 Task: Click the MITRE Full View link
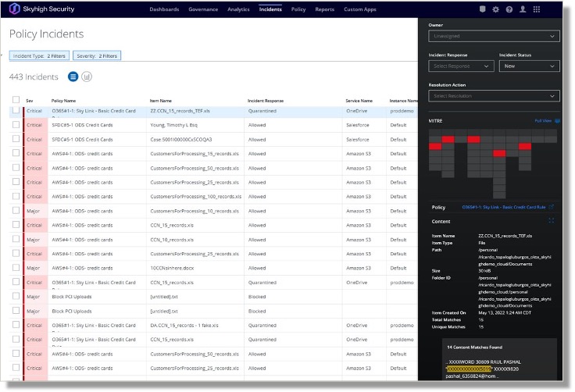[x=545, y=121]
